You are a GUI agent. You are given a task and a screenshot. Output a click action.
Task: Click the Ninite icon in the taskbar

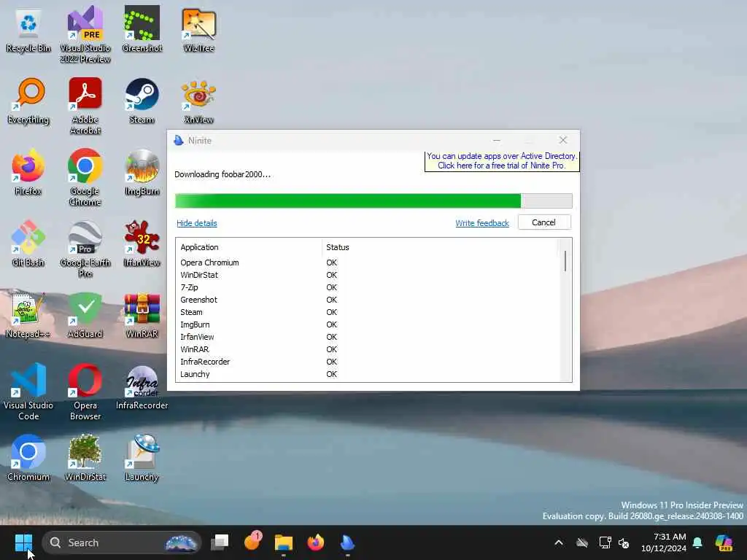point(347,542)
